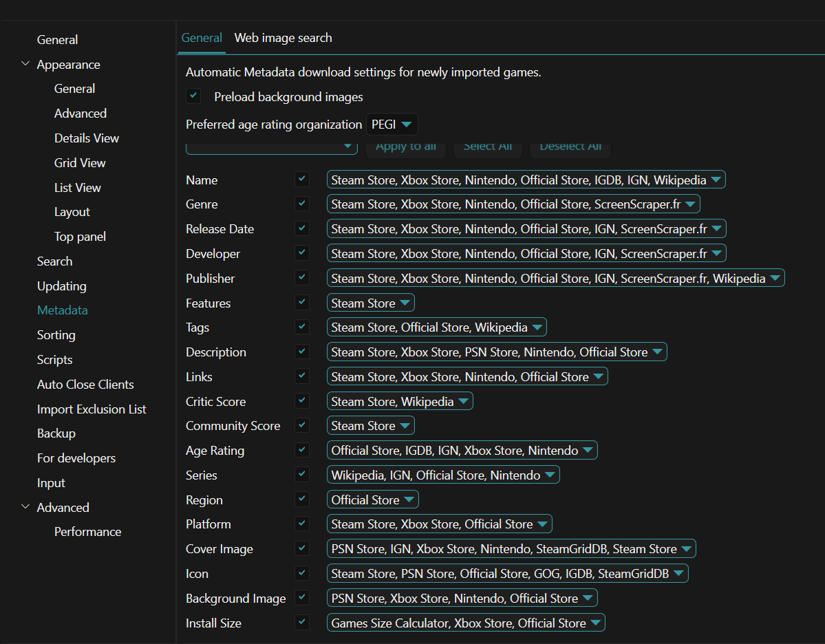
Task: Open the Cover Image sources dropdown
Action: click(511, 549)
